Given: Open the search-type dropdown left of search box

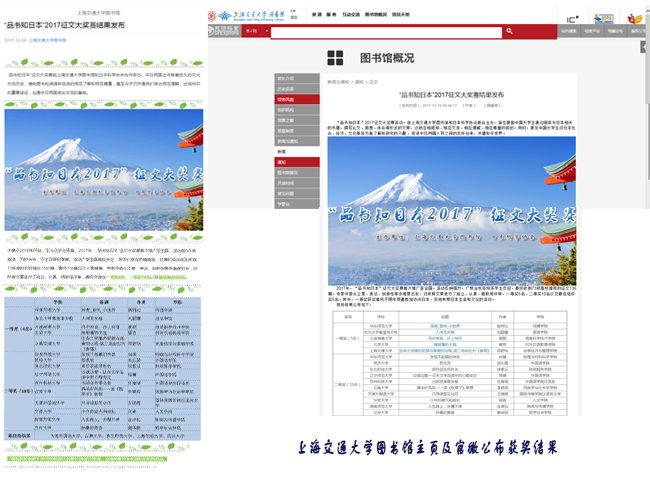Looking at the screenshot, I should 256,31.
